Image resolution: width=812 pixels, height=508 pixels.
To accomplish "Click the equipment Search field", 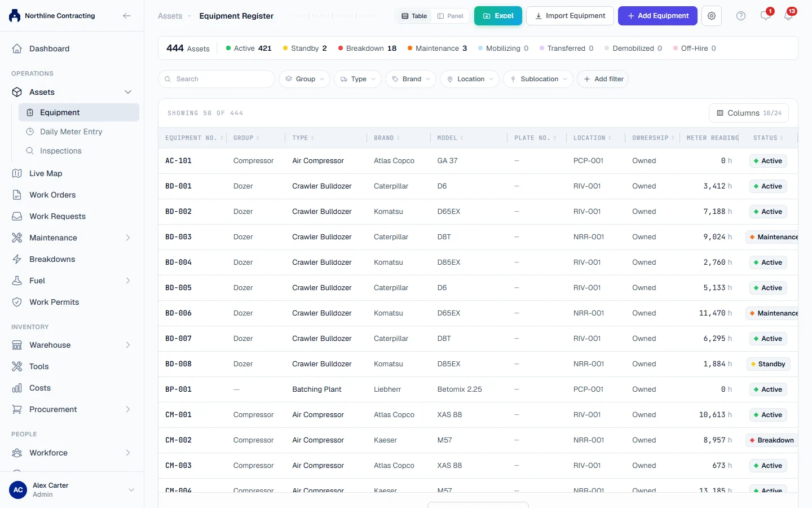I will pos(217,79).
